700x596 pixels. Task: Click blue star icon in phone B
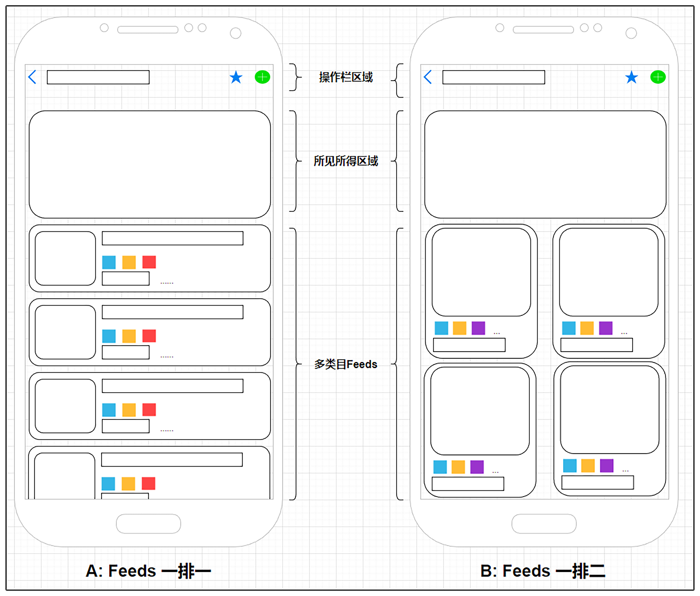(631, 77)
